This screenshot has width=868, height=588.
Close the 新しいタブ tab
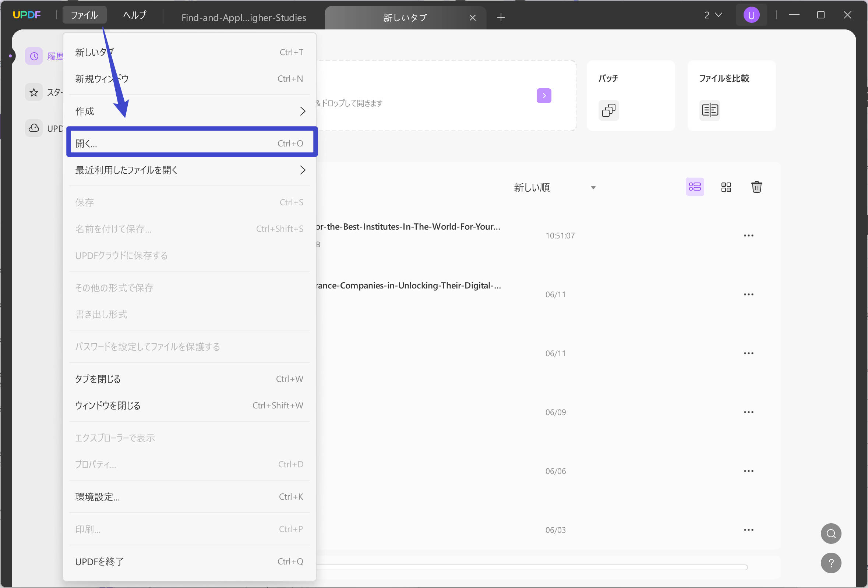(472, 18)
